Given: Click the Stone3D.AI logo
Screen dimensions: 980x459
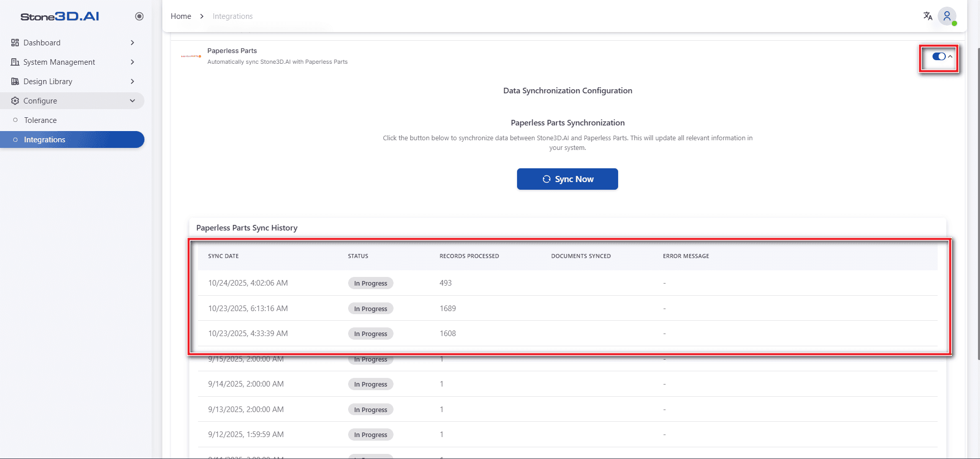Looking at the screenshot, I should tap(60, 16).
